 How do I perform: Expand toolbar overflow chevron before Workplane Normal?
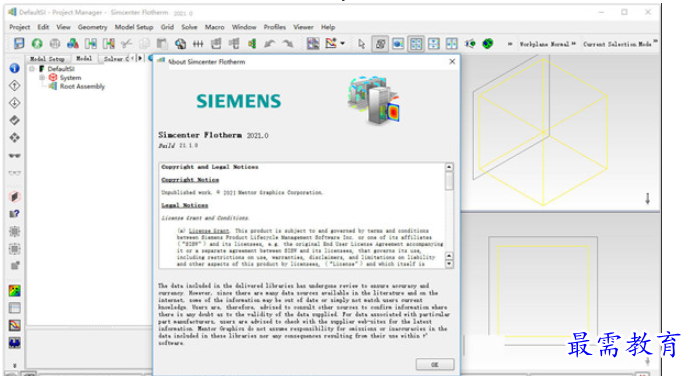point(510,44)
